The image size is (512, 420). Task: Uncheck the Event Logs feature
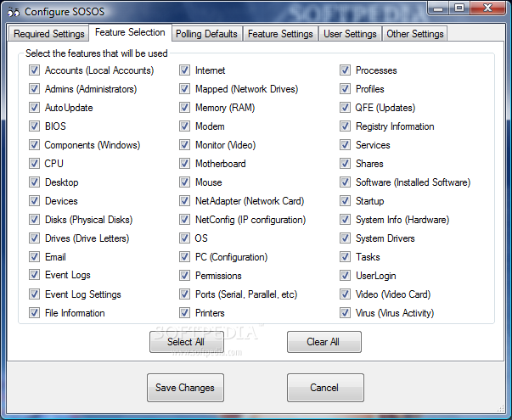click(x=34, y=274)
